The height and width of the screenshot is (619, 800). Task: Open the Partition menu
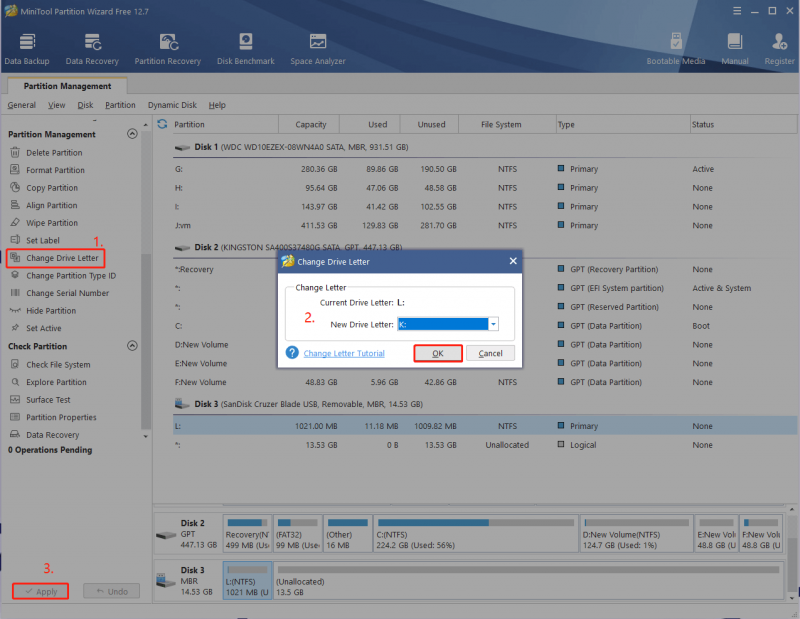click(120, 105)
